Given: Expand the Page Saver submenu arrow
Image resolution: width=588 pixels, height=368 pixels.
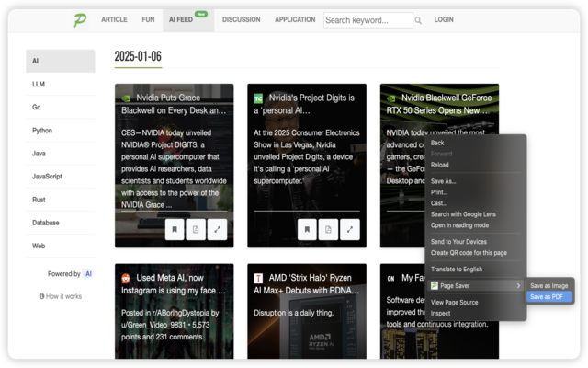Looking at the screenshot, I should coord(518,286).
